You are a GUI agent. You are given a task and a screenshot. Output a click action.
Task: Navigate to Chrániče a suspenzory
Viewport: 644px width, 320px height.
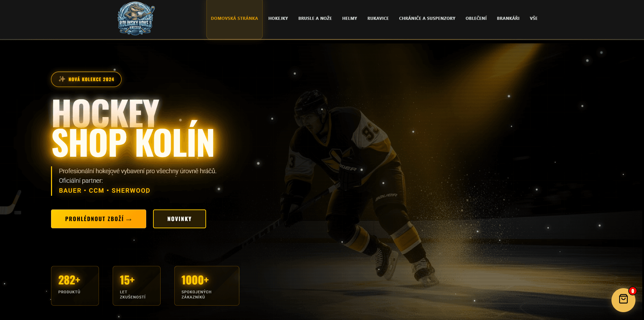point(427,18)
